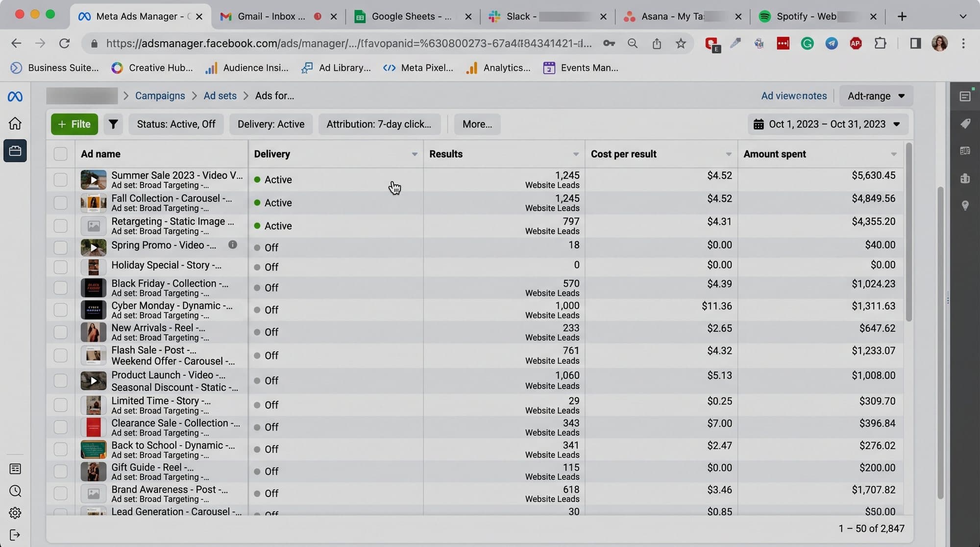The height and width of the screenshot is (547, 980).
Task: Click the table vertical scrollbar
Action: (909, 232)
